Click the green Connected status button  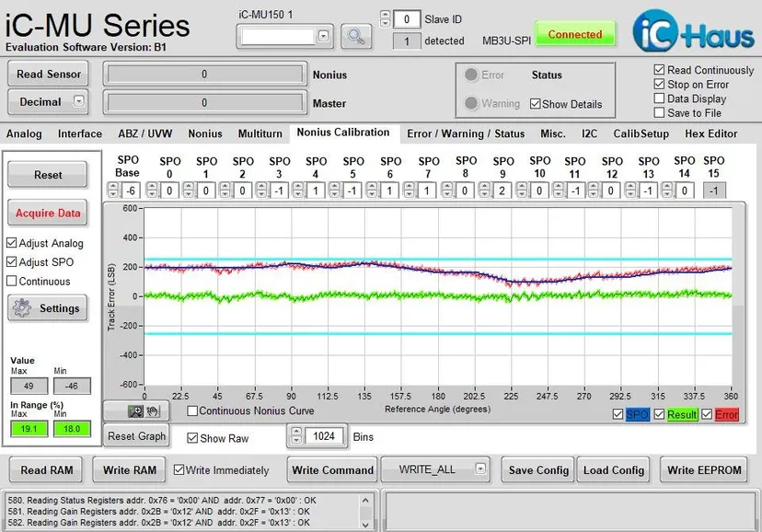coord(575,34)
